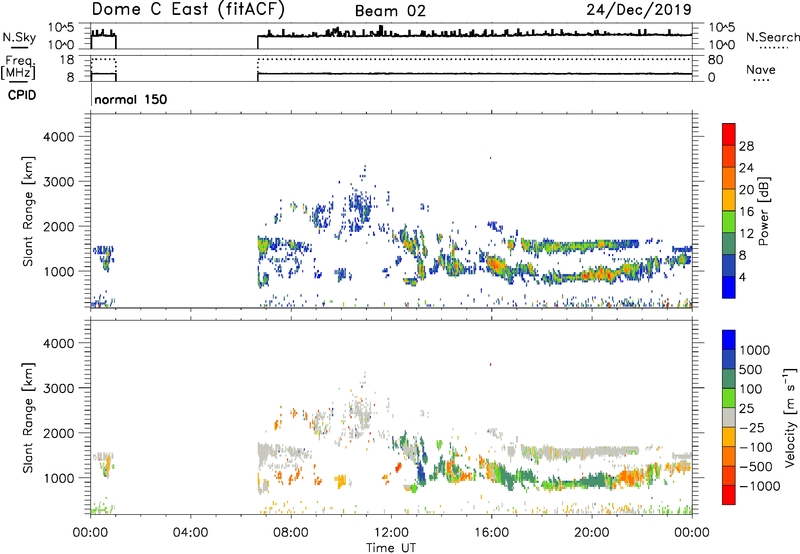800x554 pixels.
Task: Click the 'N.Search' legend label
Action: [x=773, y=37]
